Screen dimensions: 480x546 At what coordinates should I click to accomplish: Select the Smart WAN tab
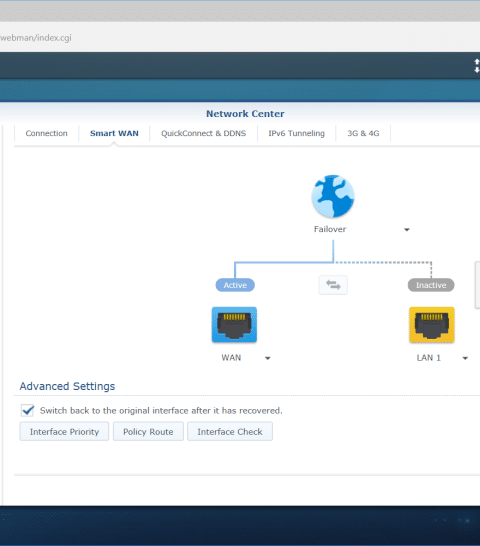(114, 133)
